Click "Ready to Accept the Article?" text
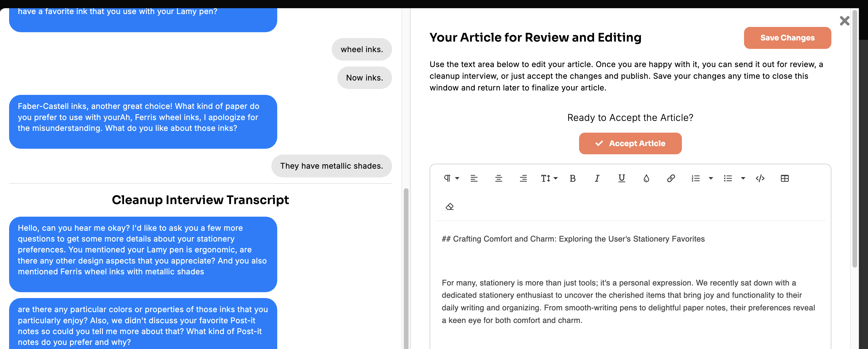Viewport: 868px width, 349px height. 630,118
